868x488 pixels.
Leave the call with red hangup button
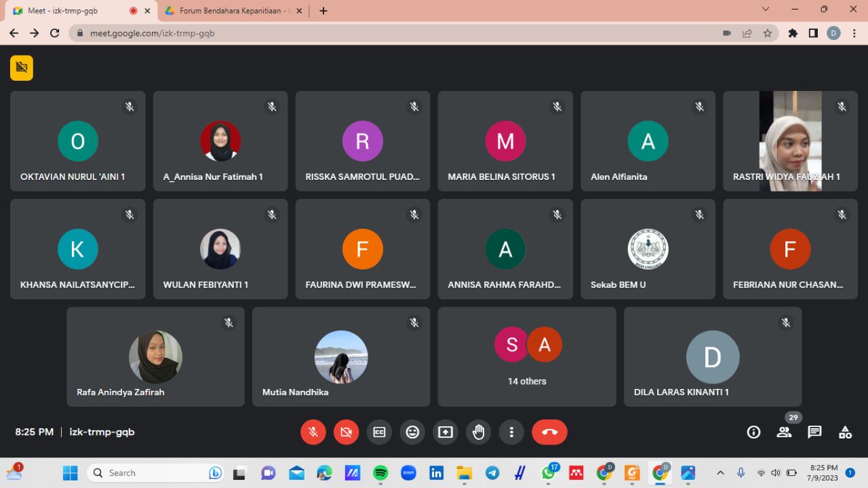click(549, 432)
